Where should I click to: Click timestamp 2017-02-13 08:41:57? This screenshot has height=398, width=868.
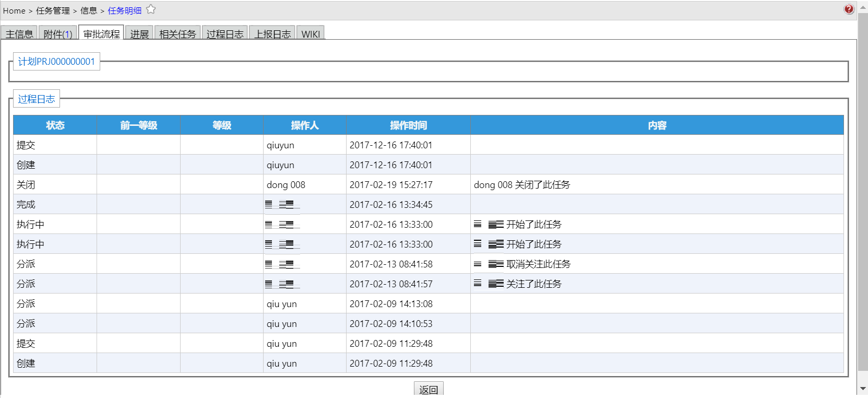(x=391, y=284)
